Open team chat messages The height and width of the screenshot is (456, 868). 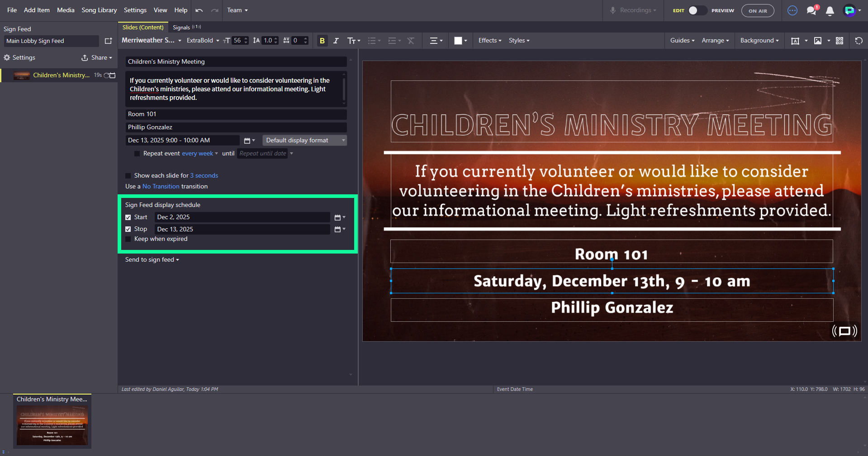(x=812, y=10)
